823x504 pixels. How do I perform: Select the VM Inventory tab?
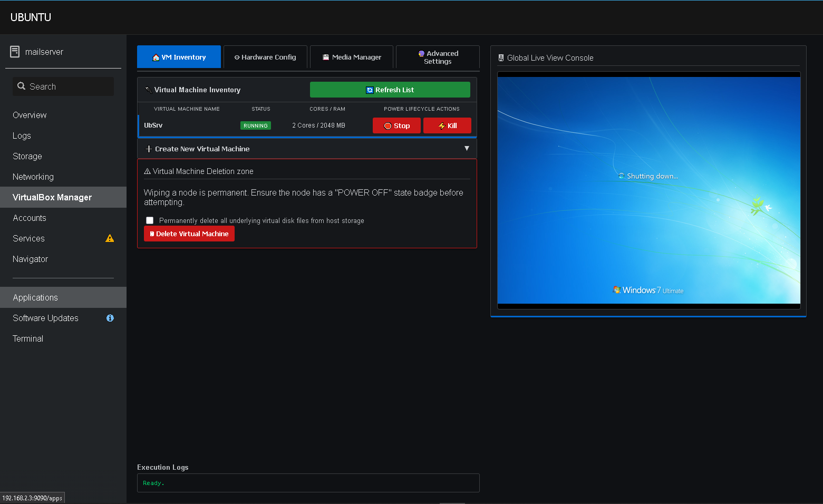click(x=179, y=57)
